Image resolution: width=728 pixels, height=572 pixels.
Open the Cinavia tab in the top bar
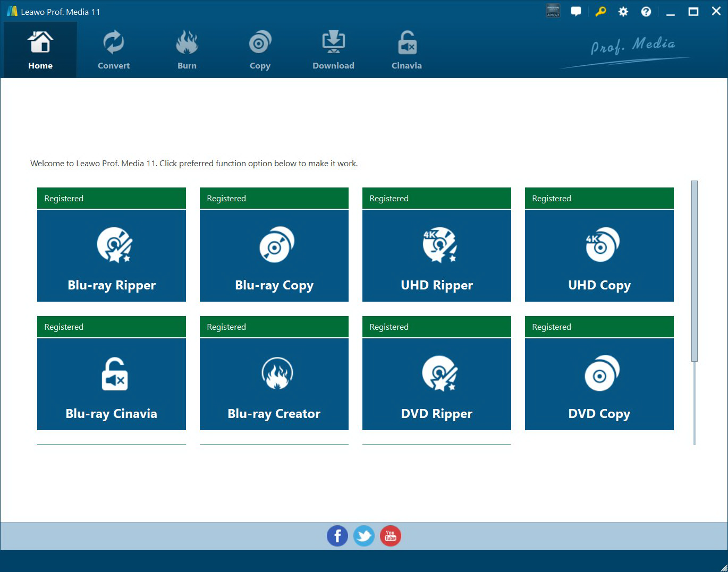tap(407, 51)
